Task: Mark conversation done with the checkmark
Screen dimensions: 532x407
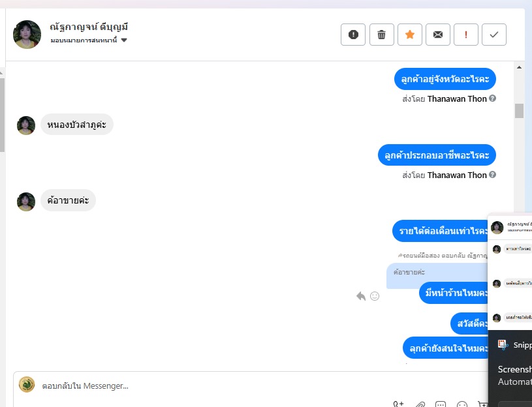Action: click(x=494, y=35)
